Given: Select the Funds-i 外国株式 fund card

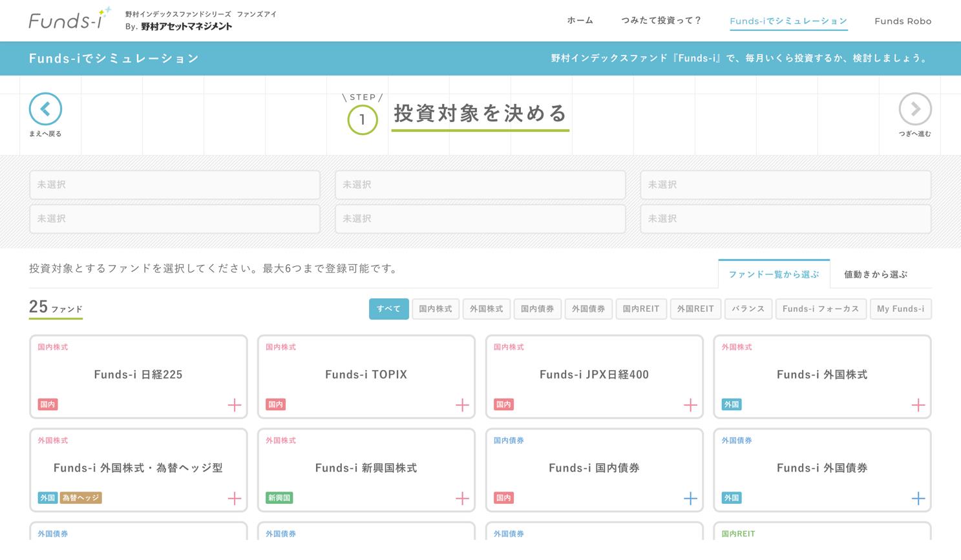Looking at the screenshot, I should tap(822, 377).
